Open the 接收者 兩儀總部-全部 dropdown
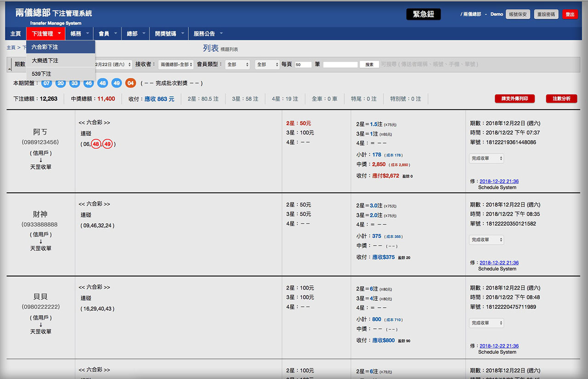The width and height of the screenshot is (588, 379). [x=177, y=65]
